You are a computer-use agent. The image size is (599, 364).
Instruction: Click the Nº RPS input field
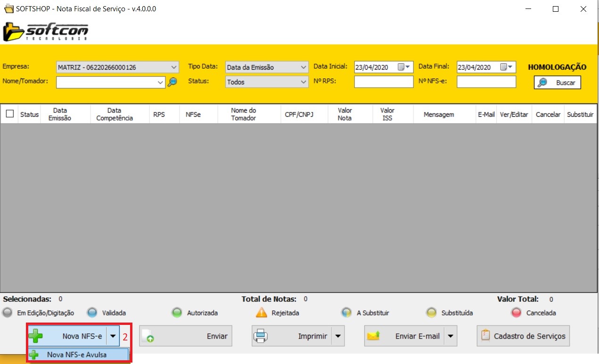point(384,82)
